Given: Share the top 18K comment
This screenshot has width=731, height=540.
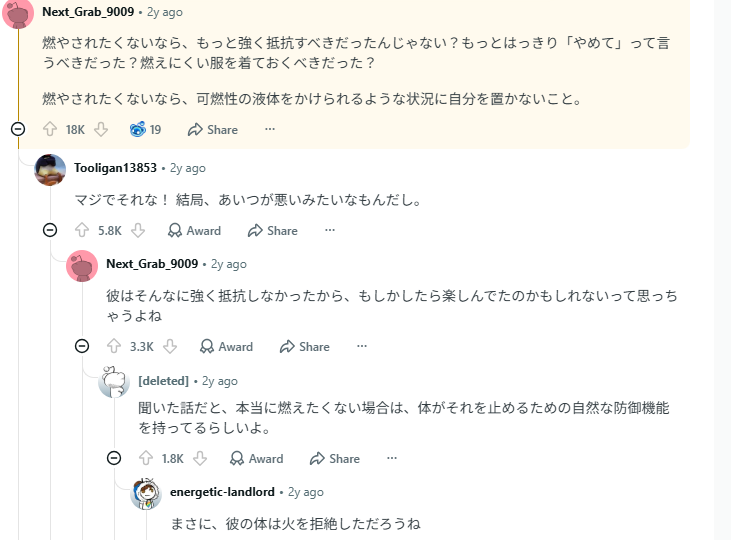Looking at the screenshot, I should (x=212, y=129).
